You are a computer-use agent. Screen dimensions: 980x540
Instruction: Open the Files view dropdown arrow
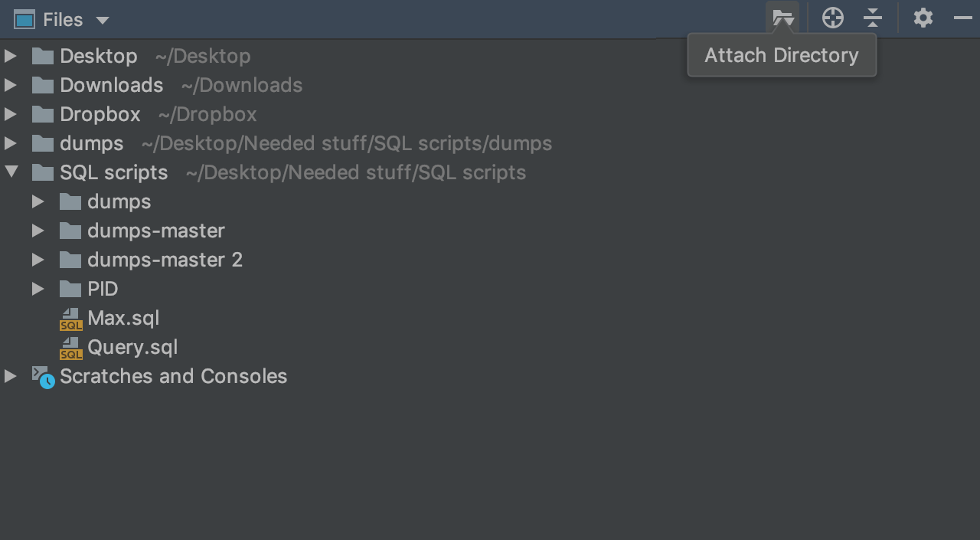click(103, 21)
